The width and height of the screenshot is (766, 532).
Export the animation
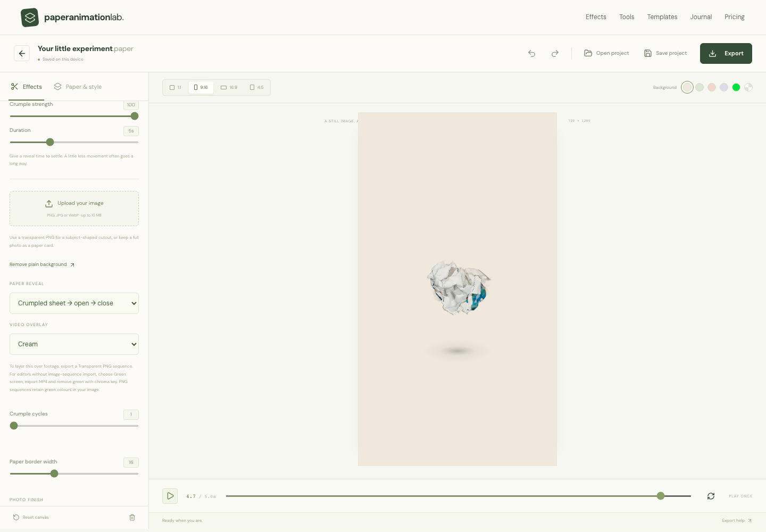[x=726, y=53]
